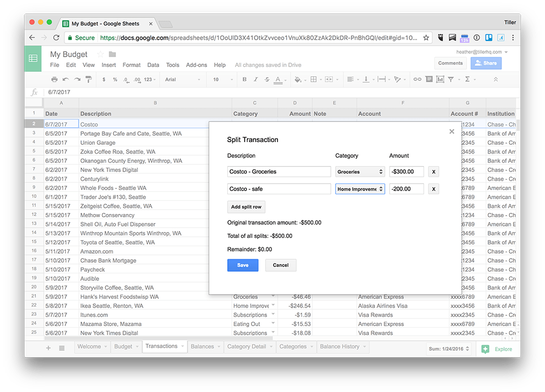Switch to the Budget sheet tab
Viewport: 545px width, 392px height.
[x=126, y=346]
